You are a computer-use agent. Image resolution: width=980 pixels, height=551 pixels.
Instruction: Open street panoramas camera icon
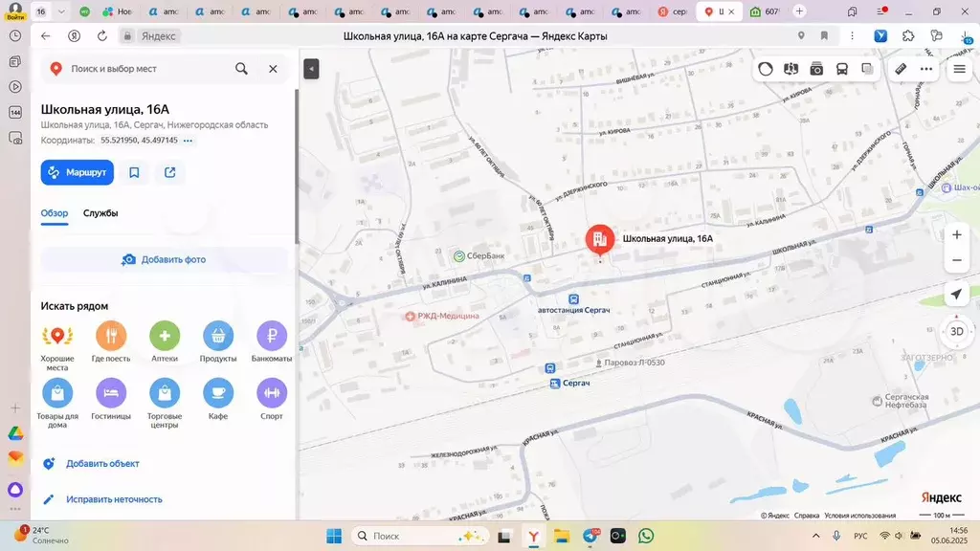(816, 69)
